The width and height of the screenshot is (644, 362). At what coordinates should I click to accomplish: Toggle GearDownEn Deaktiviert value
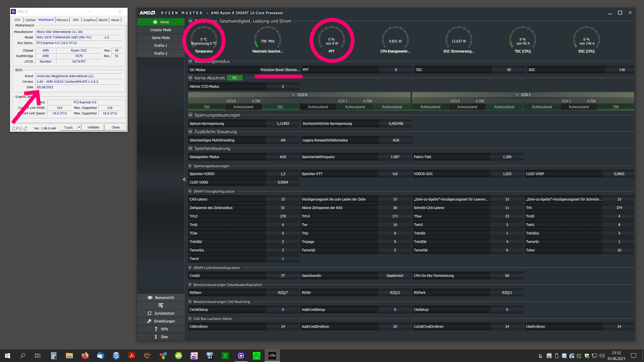[395, 276]
